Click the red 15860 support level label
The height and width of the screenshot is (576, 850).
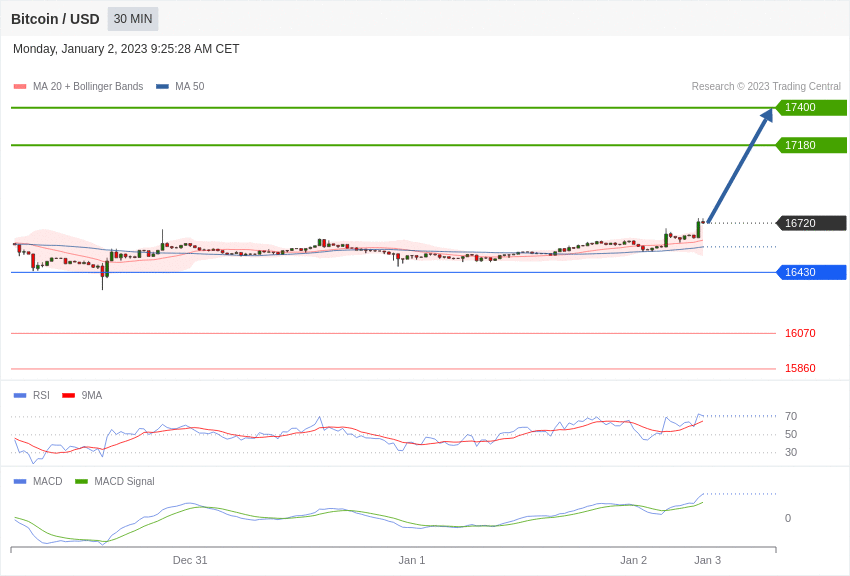click(x=800, y=368)
